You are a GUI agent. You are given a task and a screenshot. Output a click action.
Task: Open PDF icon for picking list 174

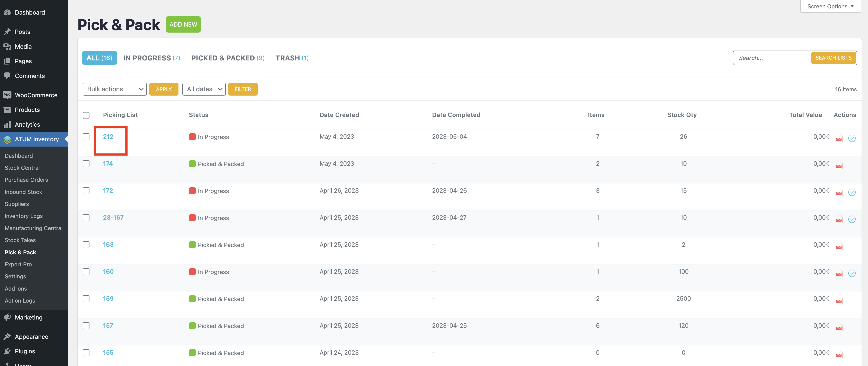839,165
